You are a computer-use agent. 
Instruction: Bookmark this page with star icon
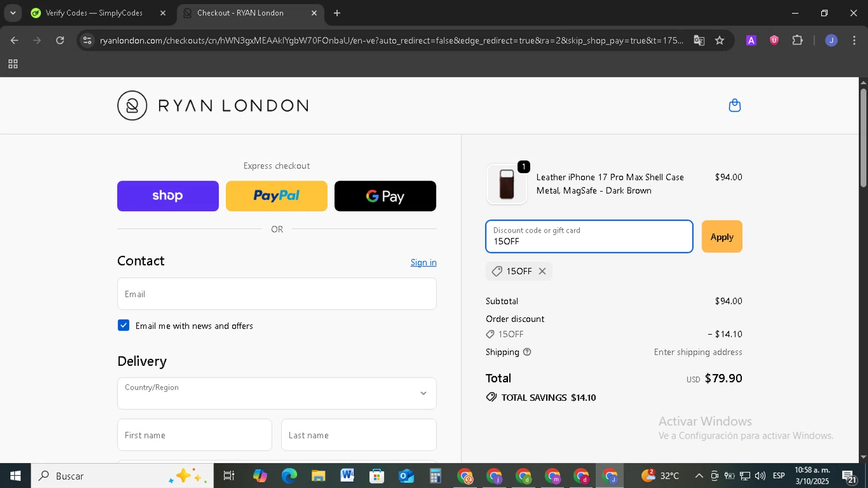719,41
